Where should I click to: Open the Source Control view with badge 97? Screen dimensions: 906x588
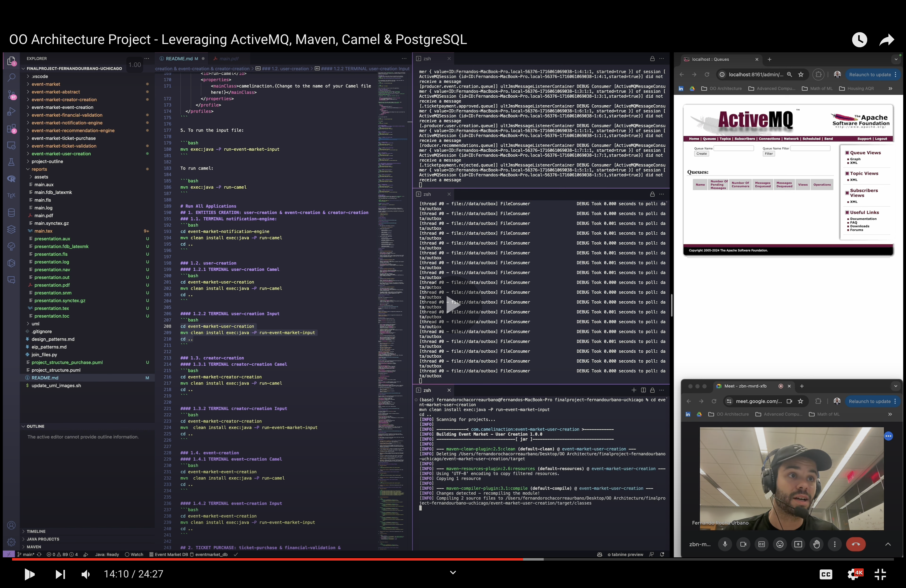pos(11,95)
